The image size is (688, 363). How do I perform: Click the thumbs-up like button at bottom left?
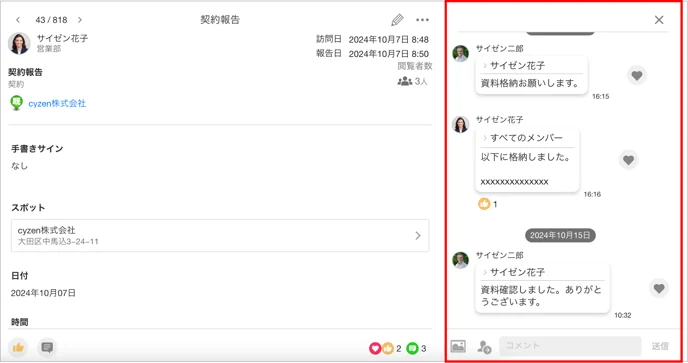pos(18,348)
